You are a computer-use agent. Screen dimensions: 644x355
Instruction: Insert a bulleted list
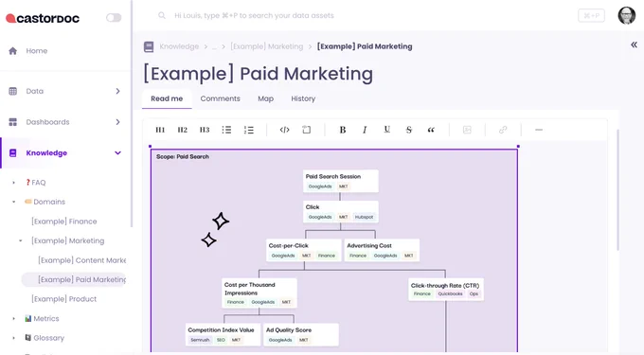click(226, 130)
